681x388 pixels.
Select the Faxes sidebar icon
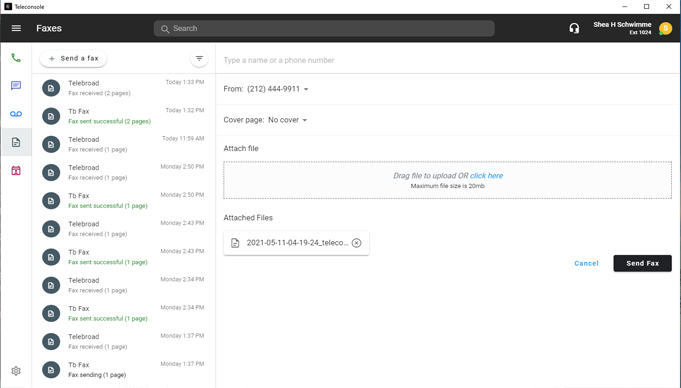coord(16,142)
